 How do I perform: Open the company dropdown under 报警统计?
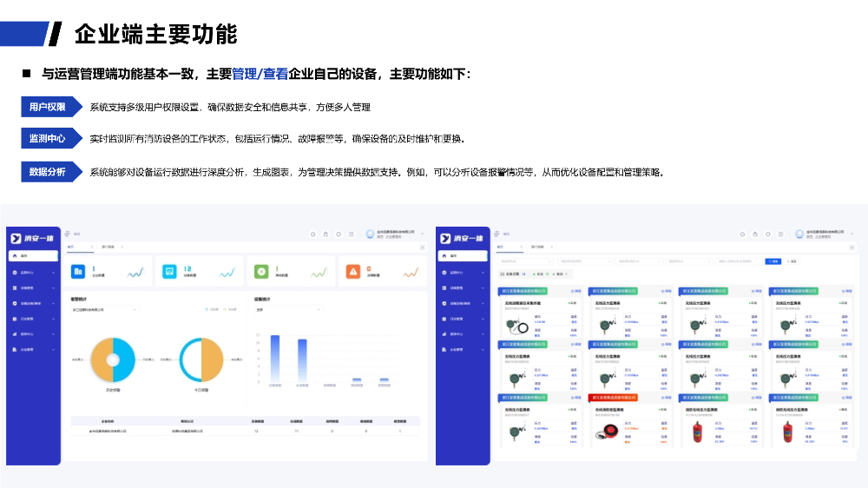click(x=105, y=310)
